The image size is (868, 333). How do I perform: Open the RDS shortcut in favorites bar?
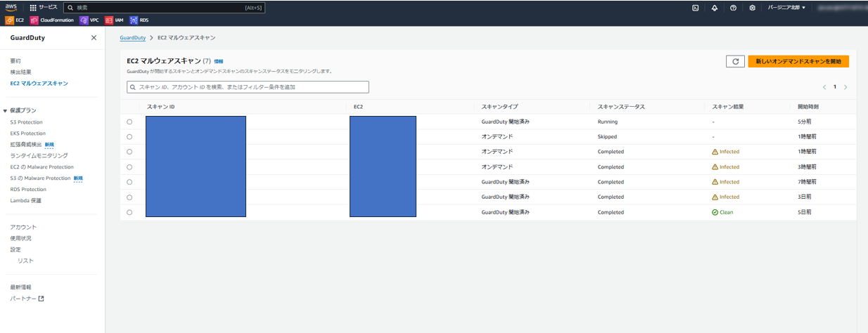(139, 20)
